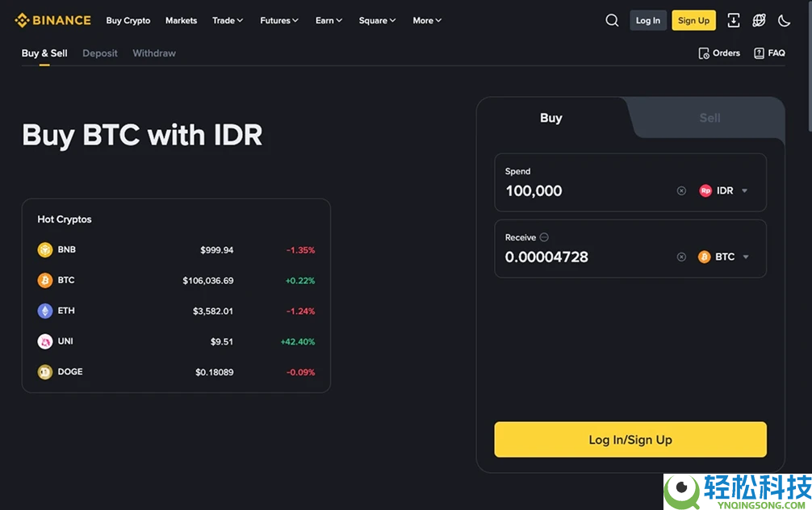Image resolution: width=812 pixels, height=510 pixels.
Task: Click the Sign Up button in header
Action: [693, 20]
